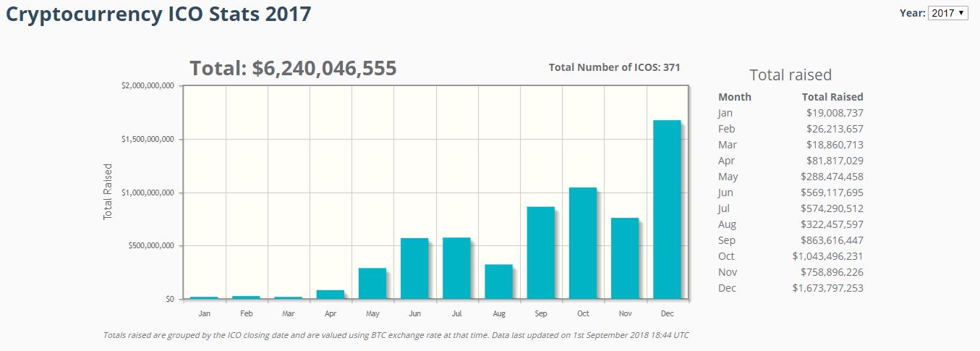Image resolution: width=980 pixels, height=351 pixels.
Task: Click the July bar in chart
Action: [x=456, y=268]
